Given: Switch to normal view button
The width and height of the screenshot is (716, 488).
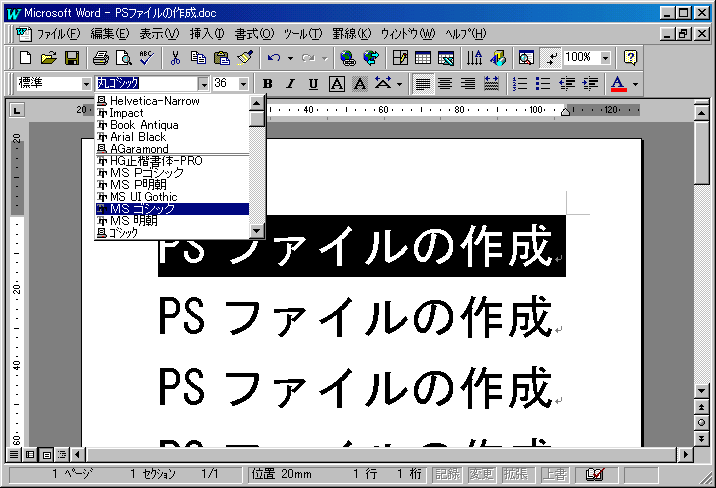Looking at the screenshot, I should point(14,454).
